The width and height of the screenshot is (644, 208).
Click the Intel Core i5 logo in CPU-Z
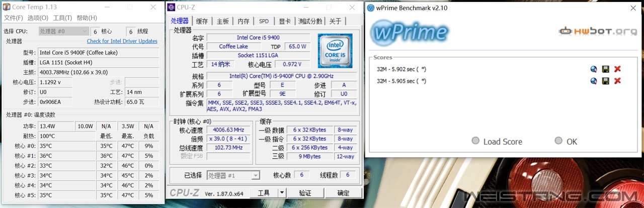coord(335,51)
